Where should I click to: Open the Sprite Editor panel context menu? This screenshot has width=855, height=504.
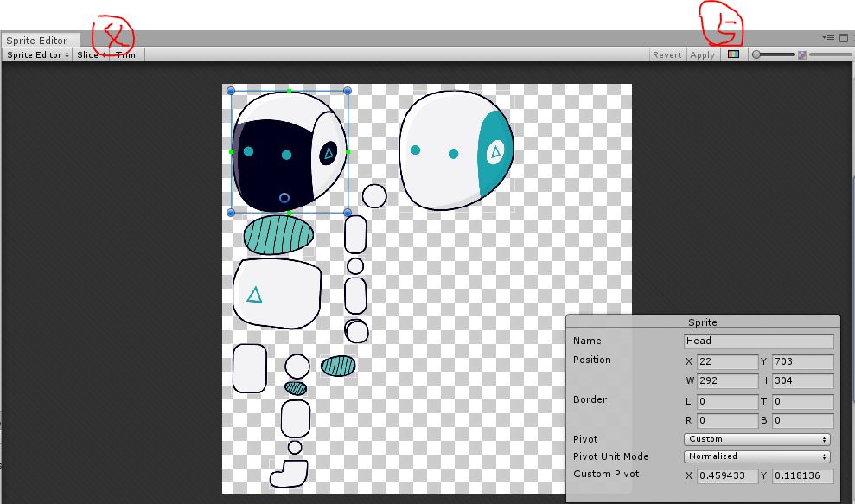(828, 38)
